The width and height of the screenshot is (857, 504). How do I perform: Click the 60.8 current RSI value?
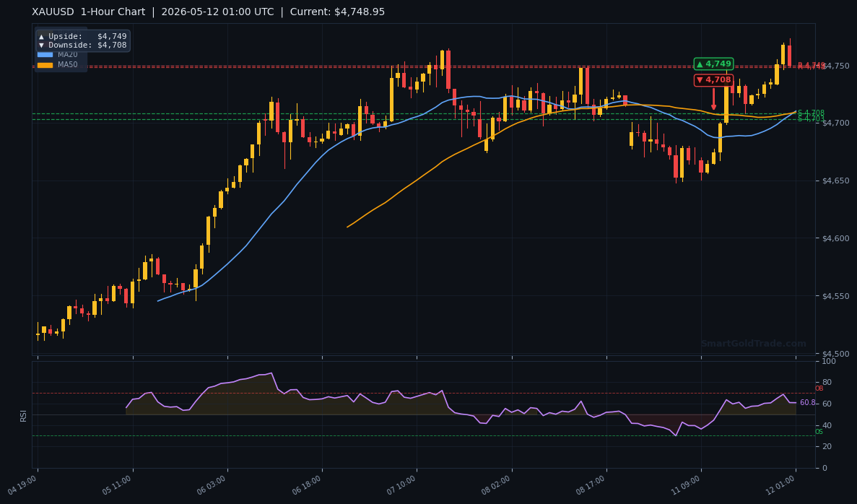point(808,402)
